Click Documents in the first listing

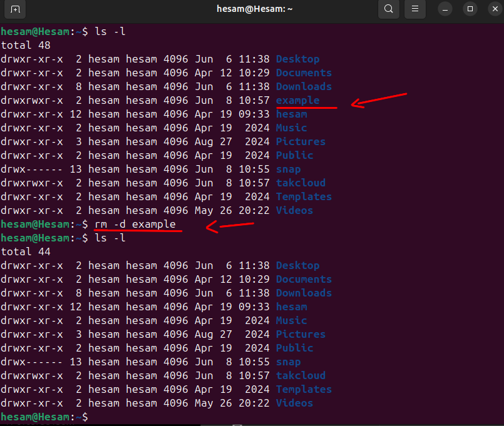point(304,73)
